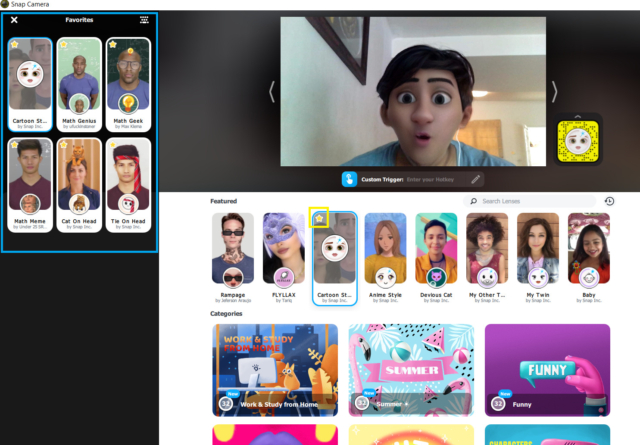Click featured Cartoon Style lens face icon
This screenshot has height=445, width=640.
coord(335,248)
